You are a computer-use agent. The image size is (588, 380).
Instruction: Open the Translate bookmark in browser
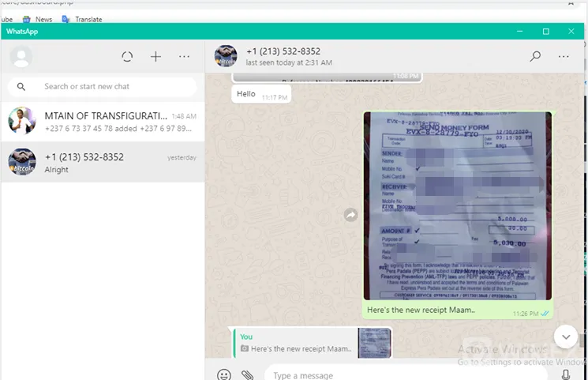click(x=82, y=19)
